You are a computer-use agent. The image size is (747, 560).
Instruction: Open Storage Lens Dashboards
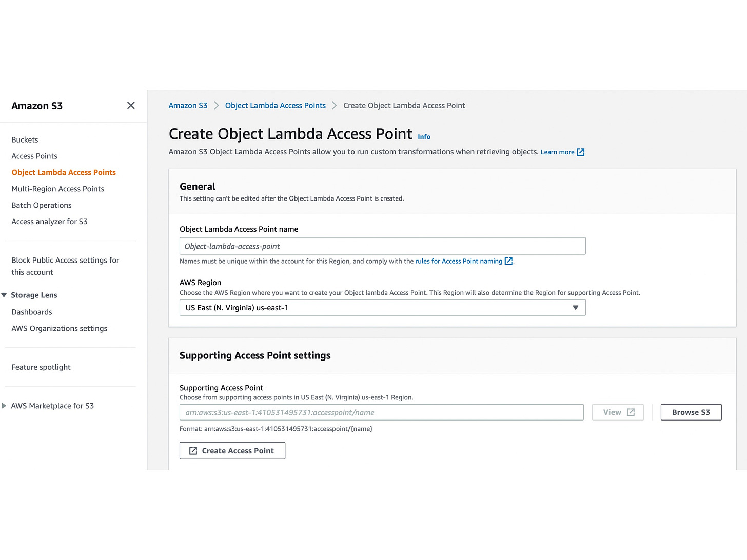click(32, 312)
